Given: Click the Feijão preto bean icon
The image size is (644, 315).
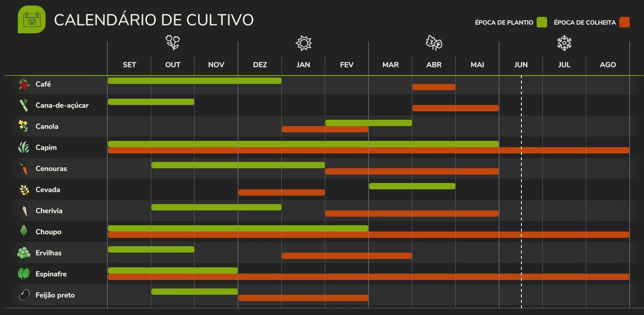Looking at the screenshot, I should [x=24, y=295].
